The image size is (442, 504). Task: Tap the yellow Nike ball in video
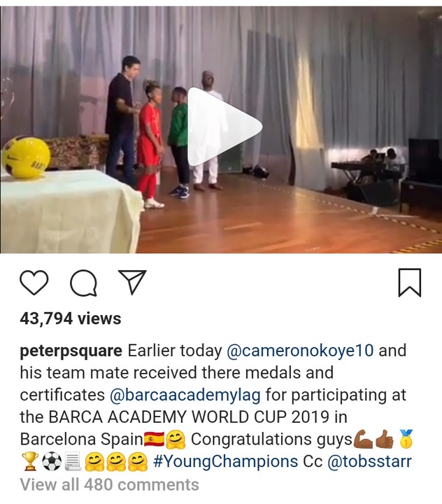tap(26, 157)
